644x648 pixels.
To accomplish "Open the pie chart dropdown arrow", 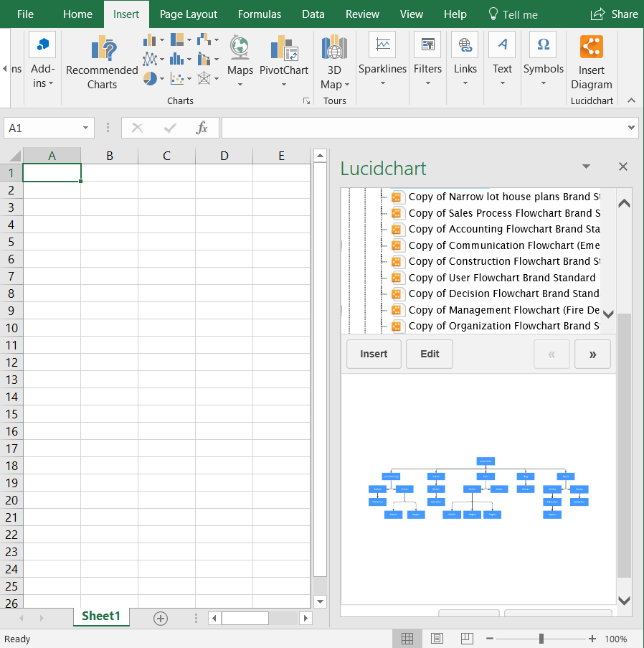I will 161,78.
